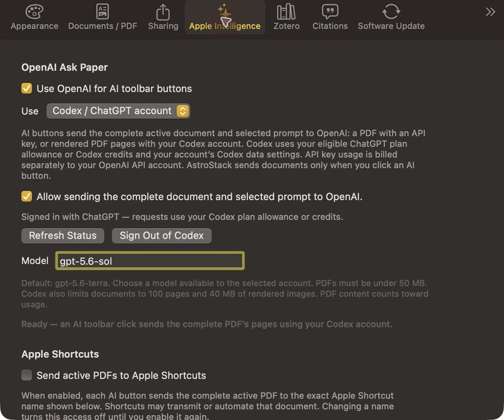The width and height of the screenshot is (504, 420).
Task: Open the Documents / PDF icon
Action: click(x=103, y=11)
